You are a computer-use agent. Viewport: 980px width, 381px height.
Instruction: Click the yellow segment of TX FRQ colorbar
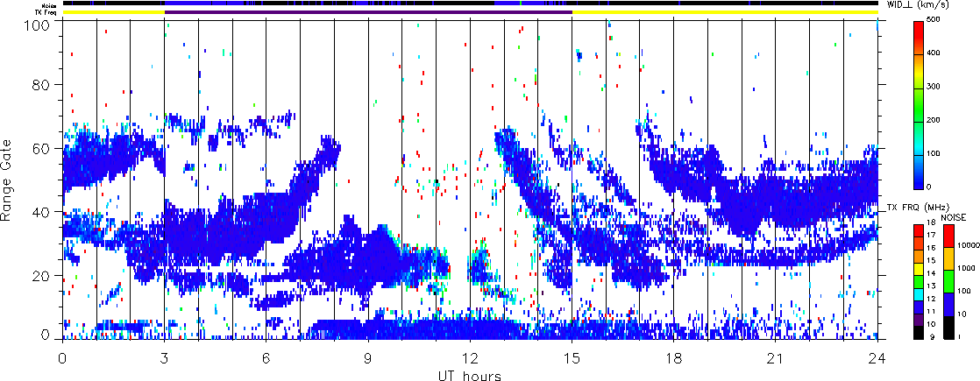tap(919, 269)
